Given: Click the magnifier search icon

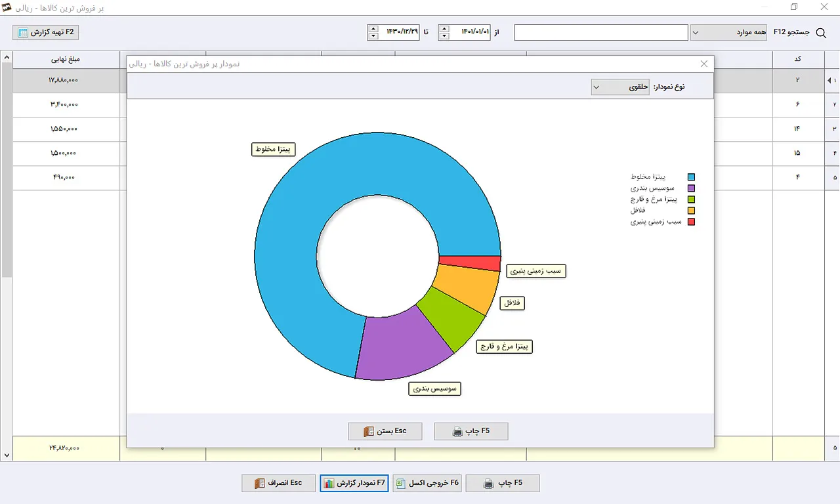Looking at the screenshot, I should tap(820, 32).
